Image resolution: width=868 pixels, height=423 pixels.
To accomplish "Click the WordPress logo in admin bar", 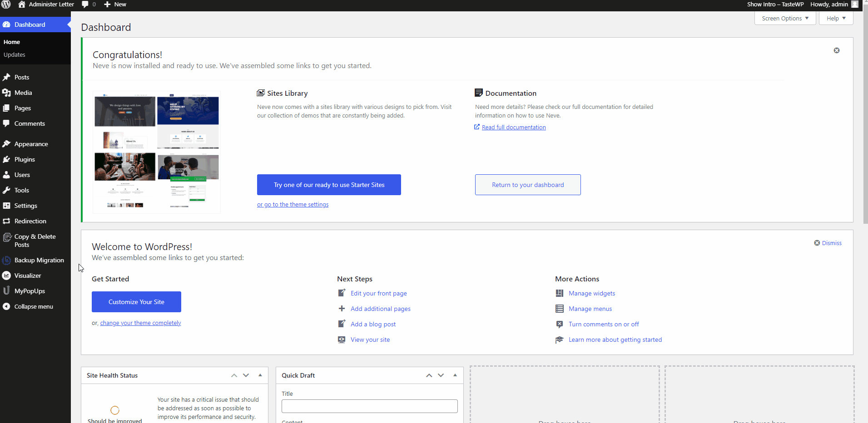I will click(6, 5).
